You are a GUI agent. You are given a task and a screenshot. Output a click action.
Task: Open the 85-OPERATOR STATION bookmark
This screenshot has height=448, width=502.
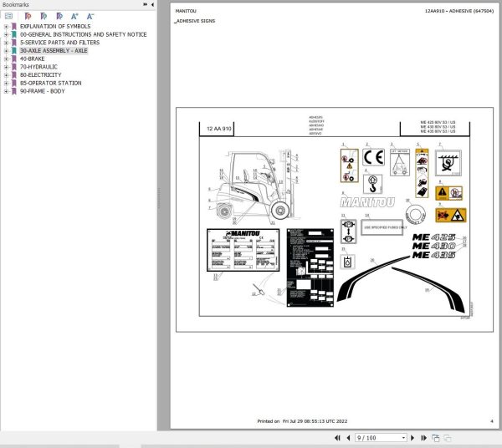(50, 83)
